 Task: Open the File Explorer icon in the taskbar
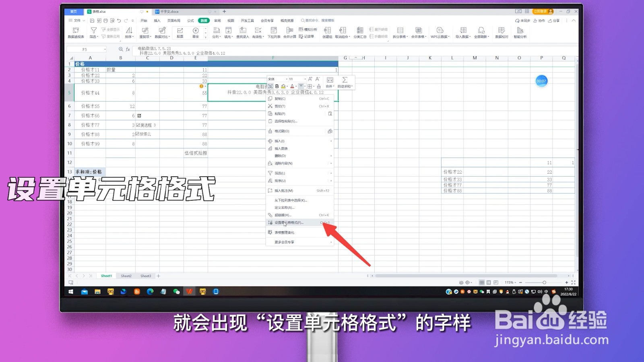pos(97,292)
